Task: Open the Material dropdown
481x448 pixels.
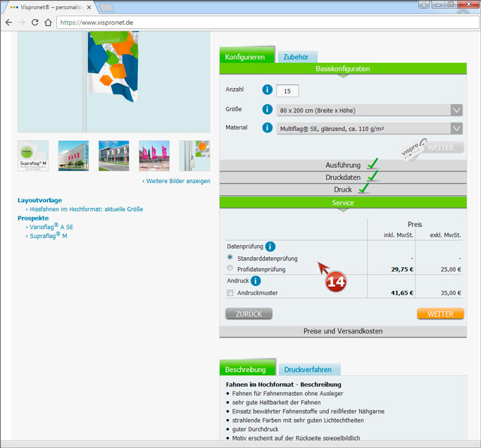Action: pos(369,129)
